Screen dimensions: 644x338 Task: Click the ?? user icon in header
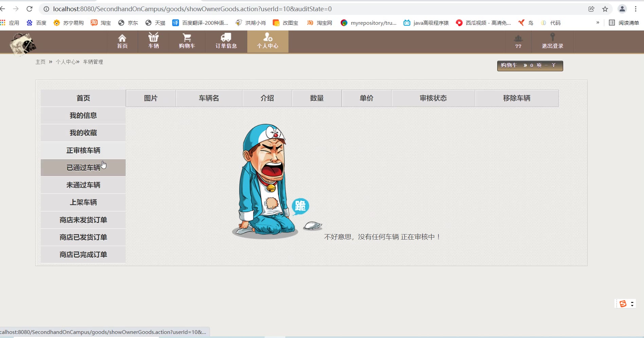tap(518, 41)
